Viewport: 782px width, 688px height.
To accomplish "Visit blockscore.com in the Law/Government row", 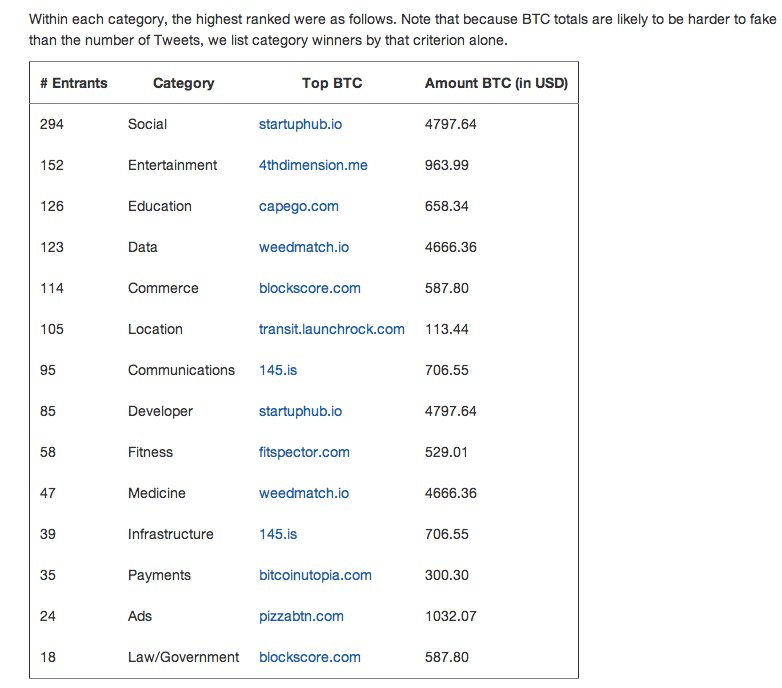I will [x=309, y=657].
